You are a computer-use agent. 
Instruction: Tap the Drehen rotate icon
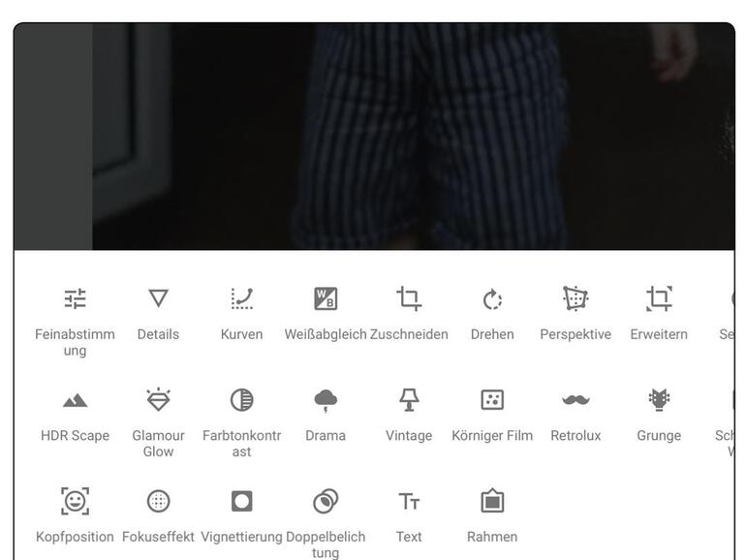click(492, 299)
